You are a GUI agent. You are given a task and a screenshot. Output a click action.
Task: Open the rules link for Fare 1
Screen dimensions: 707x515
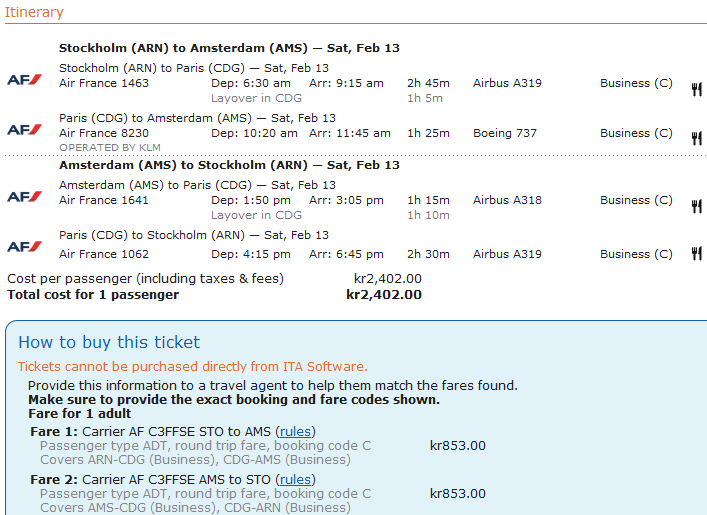pyautogui.click(x=295, y=432)
